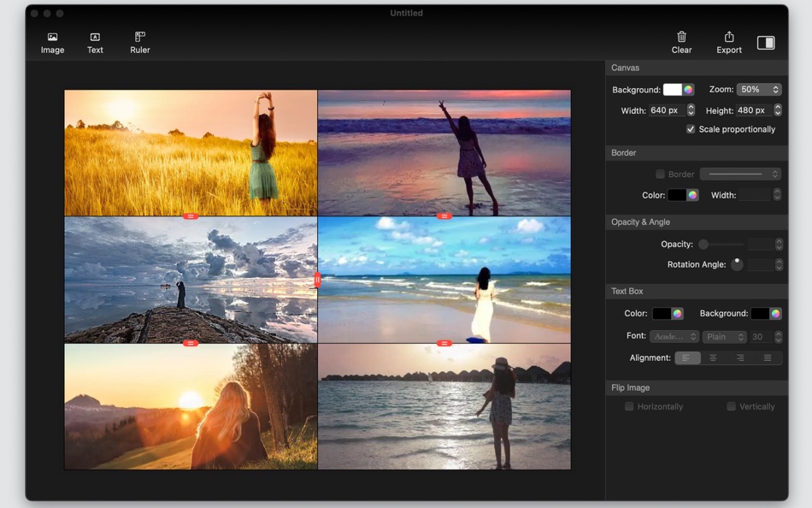Click red divider handle below wheat field photo

pos(191,216)
